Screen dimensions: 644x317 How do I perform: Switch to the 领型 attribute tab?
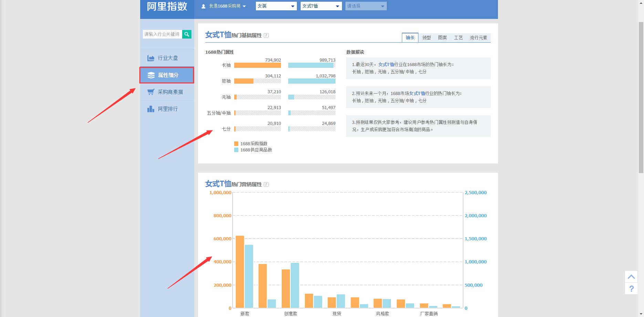pos(427,38)
